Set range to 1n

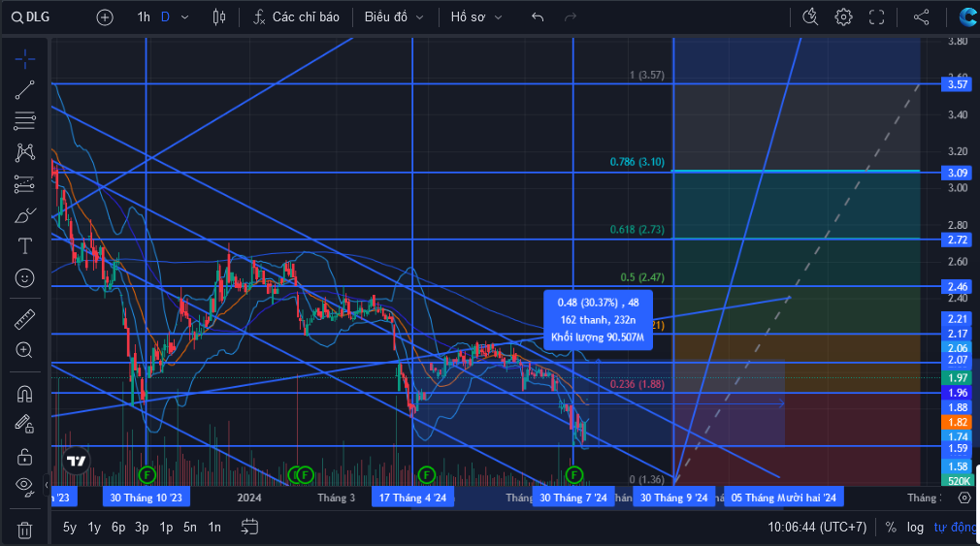214,528
